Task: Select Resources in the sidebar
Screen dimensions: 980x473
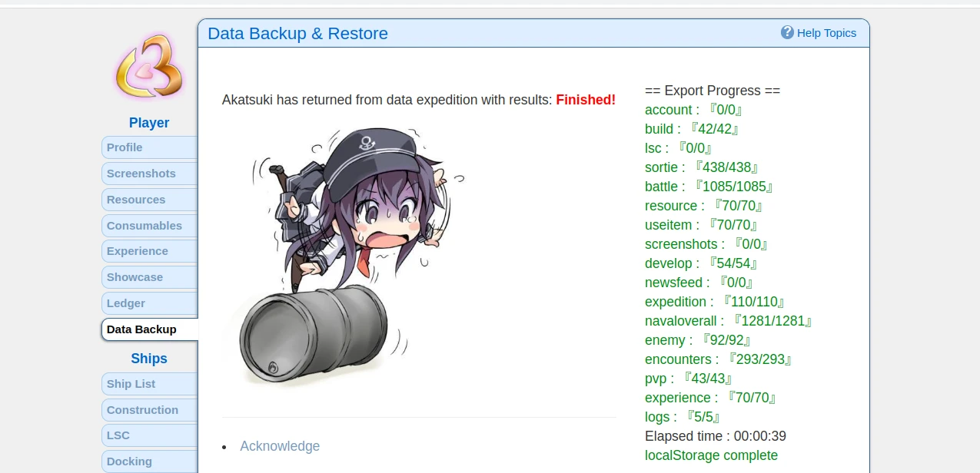Action: [150, 200]
